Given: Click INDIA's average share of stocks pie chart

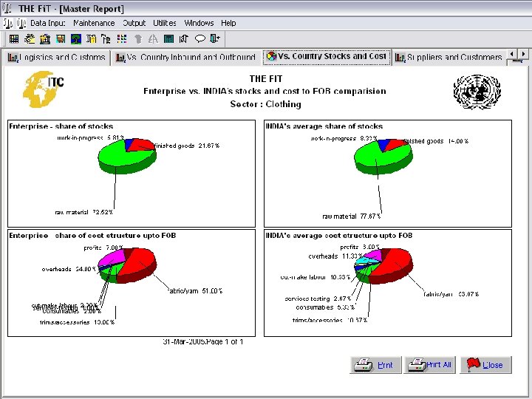Looking at the screenshot, I should [383, 156].
